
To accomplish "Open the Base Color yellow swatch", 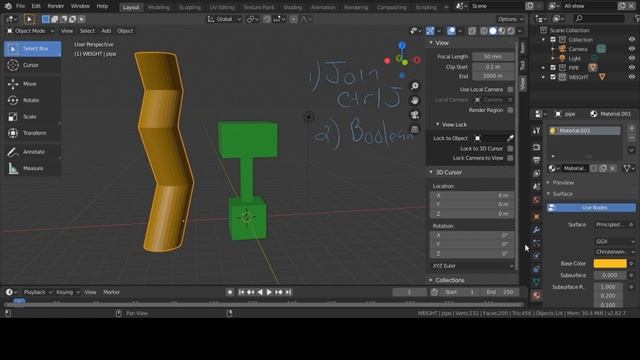I will pos(610,264).
